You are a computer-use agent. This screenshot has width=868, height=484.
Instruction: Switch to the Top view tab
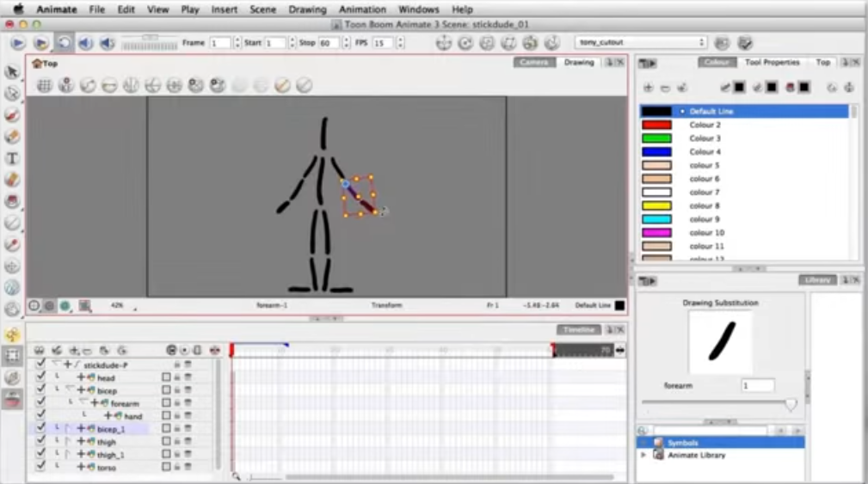[823, 63]
